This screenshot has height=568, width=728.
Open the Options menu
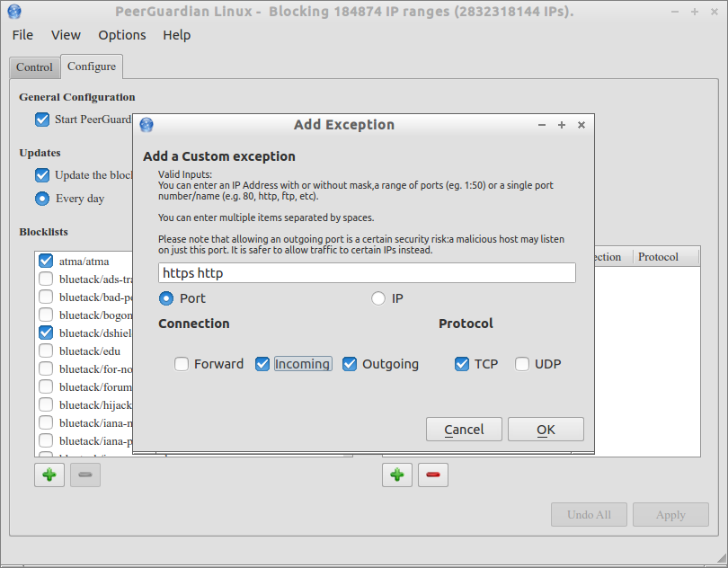pos(122,35)
